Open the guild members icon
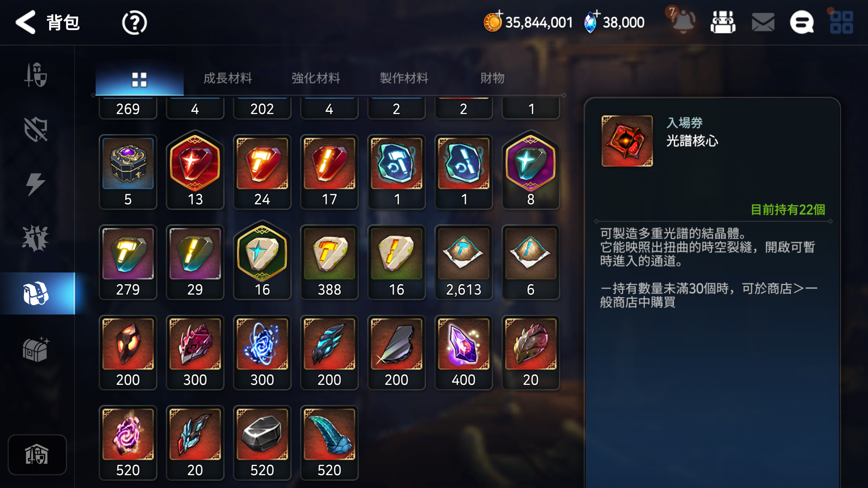This screenshot has height=488, width=868. coord(723,22)
